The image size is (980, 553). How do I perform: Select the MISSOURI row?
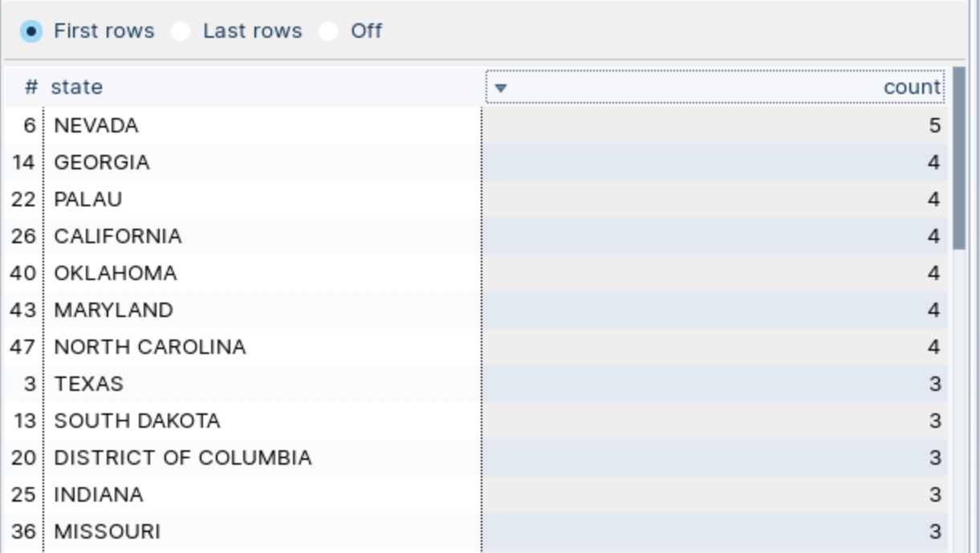coord(108,531)
